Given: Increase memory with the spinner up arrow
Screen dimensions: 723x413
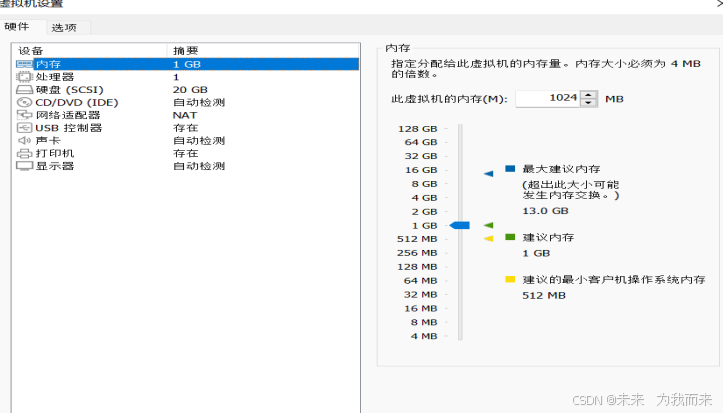Looking at the screenshot, I should pyautogui.click(x=588, y=94).
